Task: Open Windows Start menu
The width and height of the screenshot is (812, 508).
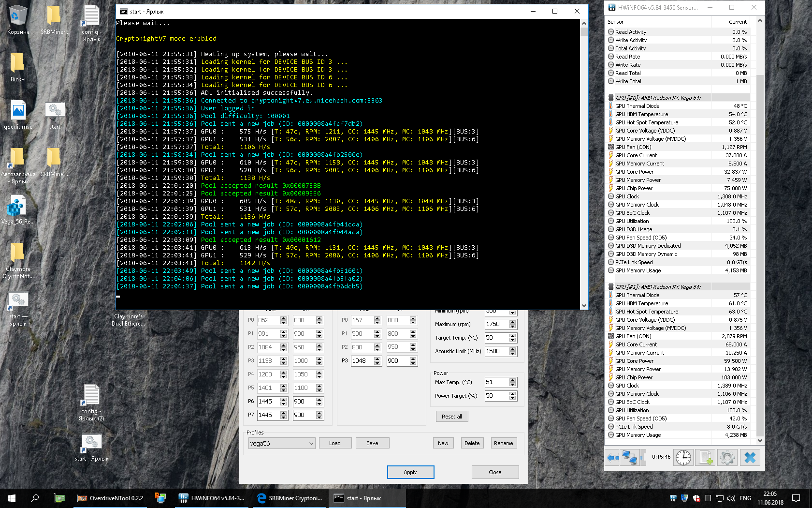Action: coord(12,498)
